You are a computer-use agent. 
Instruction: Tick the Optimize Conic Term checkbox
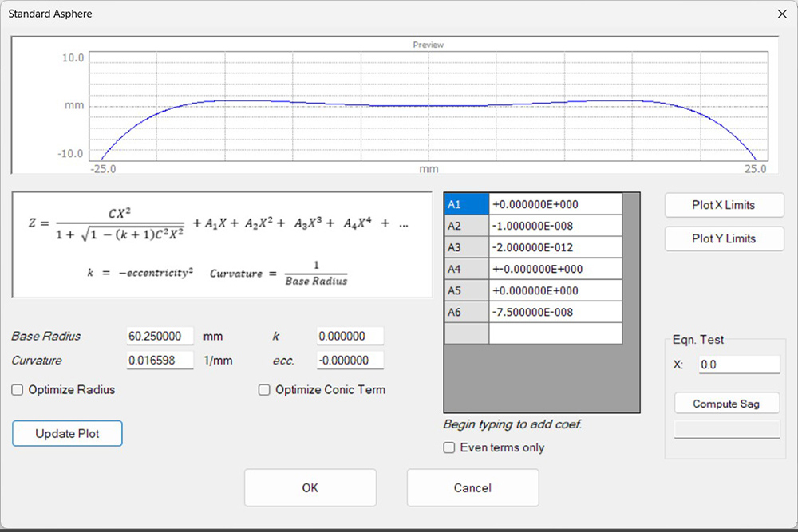tap(264, 390)
